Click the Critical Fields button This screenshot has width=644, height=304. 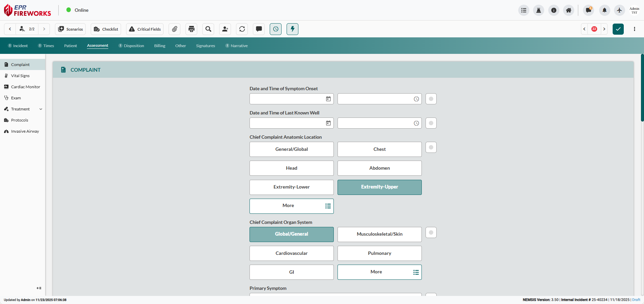(144, 29)
